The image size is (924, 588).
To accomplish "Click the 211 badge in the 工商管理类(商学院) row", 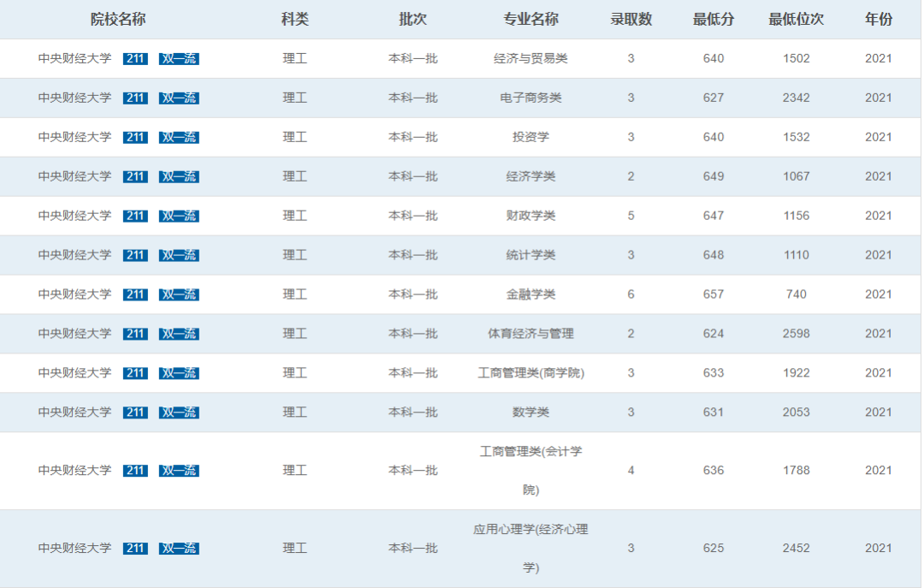I will (135, 373).
